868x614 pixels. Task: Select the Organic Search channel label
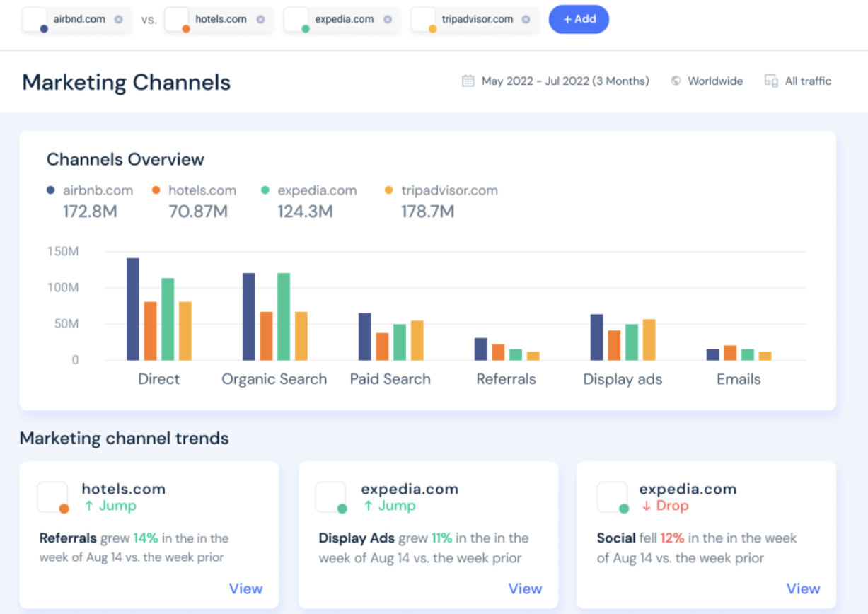tap(274, 379)
